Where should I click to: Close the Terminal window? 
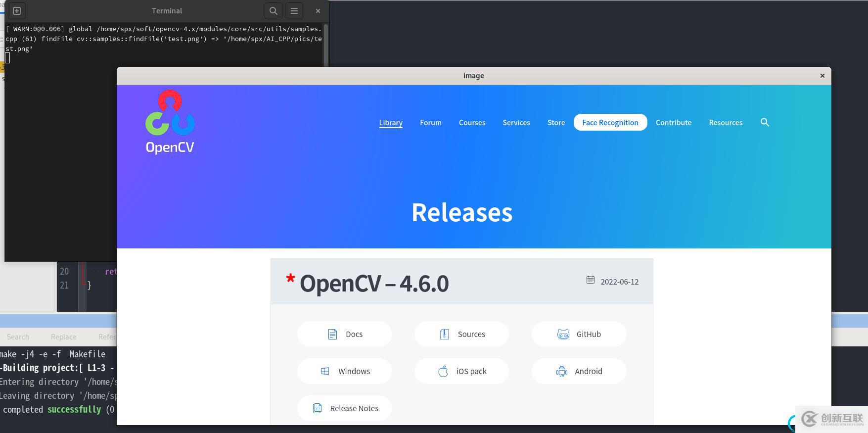318,11
